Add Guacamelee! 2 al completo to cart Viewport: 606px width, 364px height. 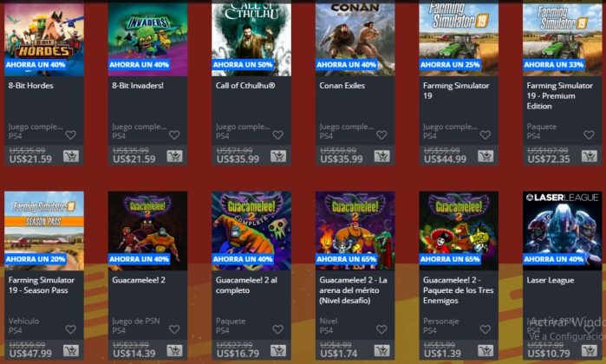click(x=278, y=350)
